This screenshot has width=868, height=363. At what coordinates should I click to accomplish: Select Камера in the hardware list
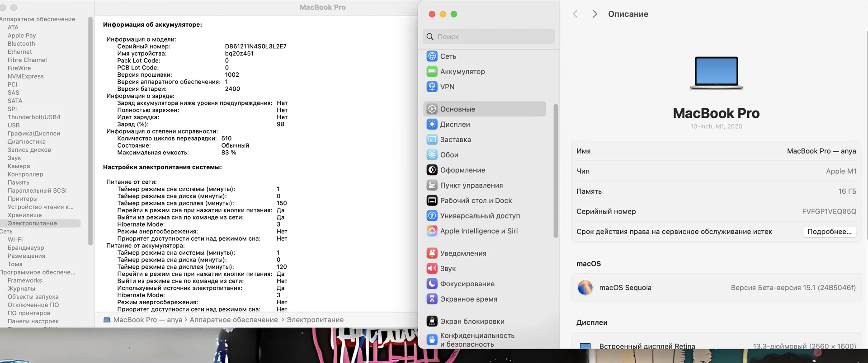pos(19,167)
